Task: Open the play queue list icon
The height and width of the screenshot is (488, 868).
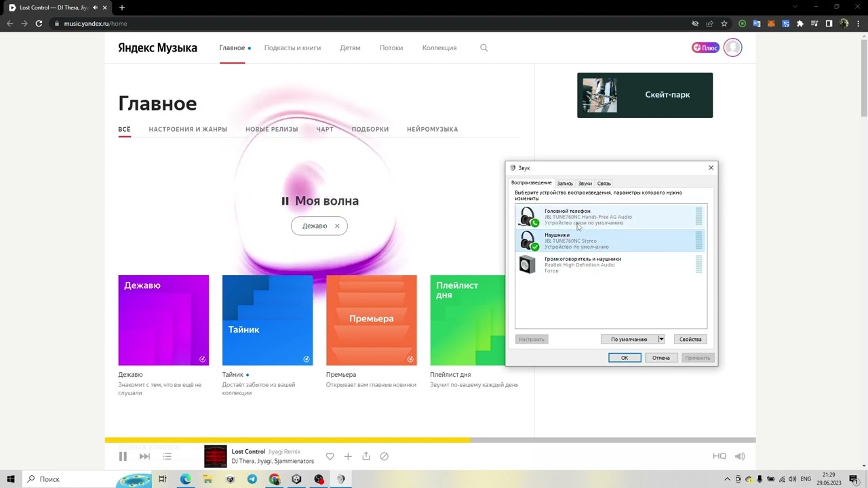Action: pos(167,457)
